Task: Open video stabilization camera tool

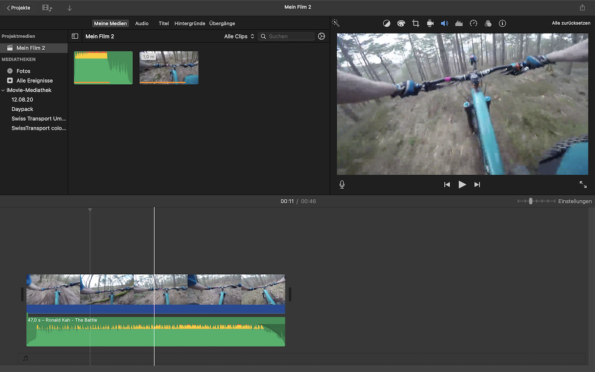Action: 430,23
